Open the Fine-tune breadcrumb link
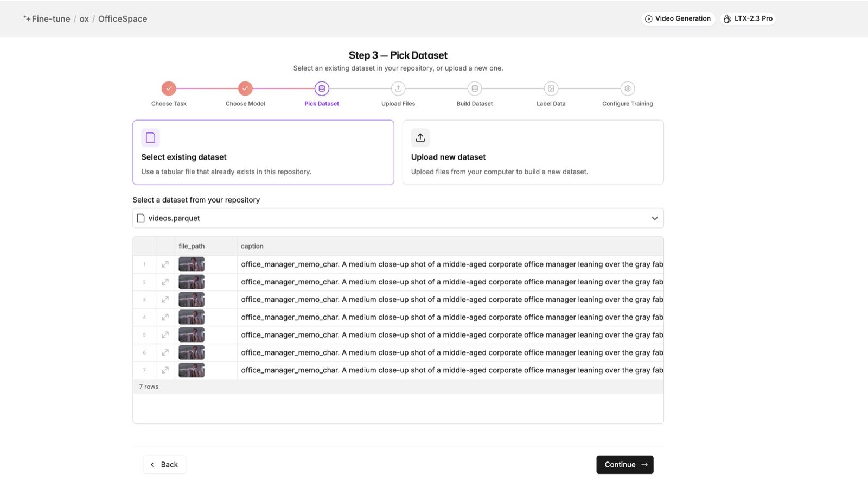Screen dimensions: 868x487 [x=51, y=18]
